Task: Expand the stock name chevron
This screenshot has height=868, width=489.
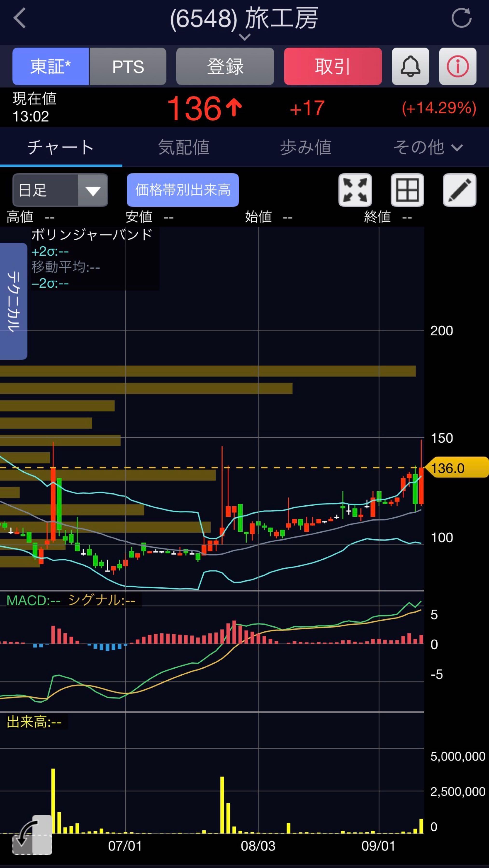Action: [x=245, y=37]
